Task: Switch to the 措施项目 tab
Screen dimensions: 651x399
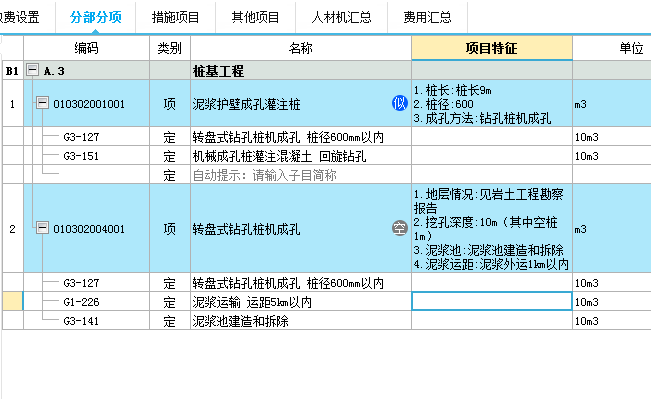Action: [175, 17]
